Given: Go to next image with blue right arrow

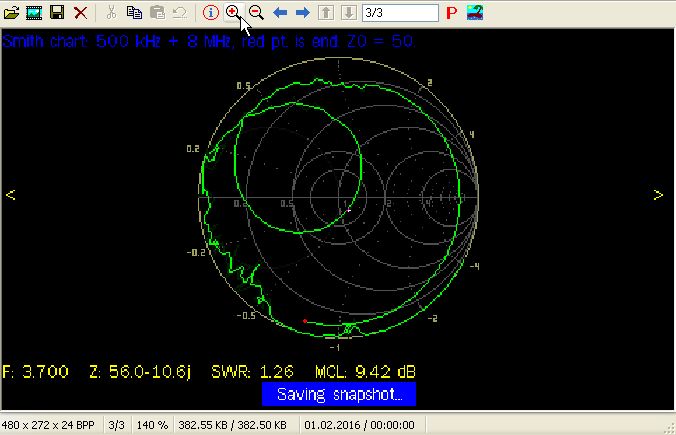Looking at the screenshot, I should pyautogui.click(x=303, y=13).
